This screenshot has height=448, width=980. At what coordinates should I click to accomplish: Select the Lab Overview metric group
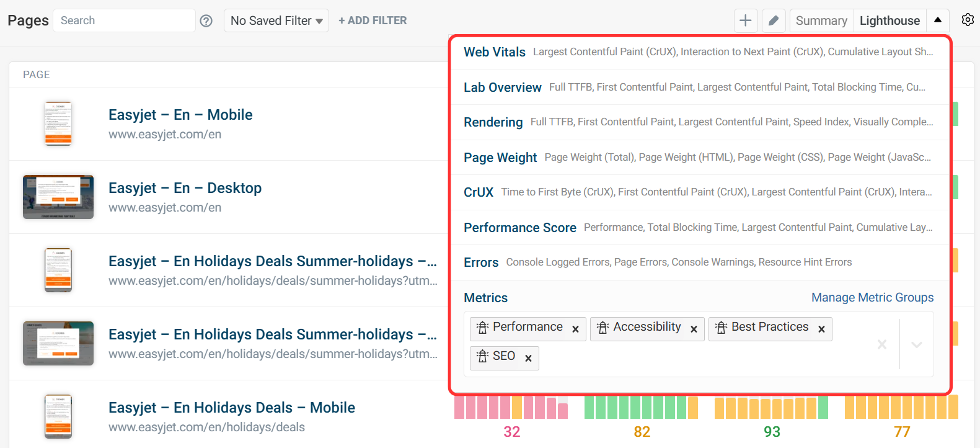700,87
